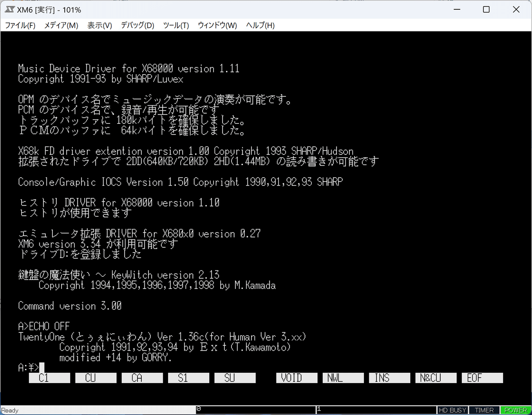Click 'ＰＣＭのバッファに 64kバイト' line

132,130
